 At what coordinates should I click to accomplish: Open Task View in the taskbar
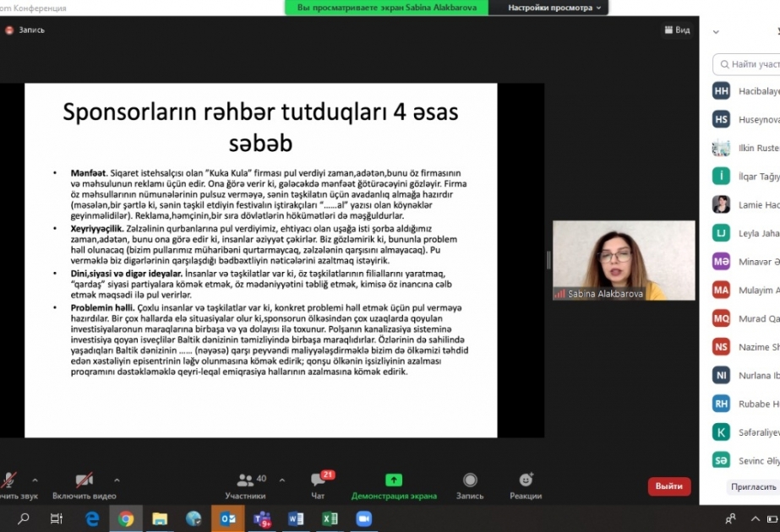click(57, 519)
